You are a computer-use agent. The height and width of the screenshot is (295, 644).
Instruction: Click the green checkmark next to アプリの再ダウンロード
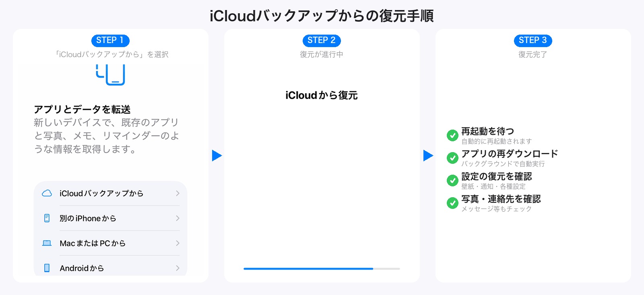(452, 158)
